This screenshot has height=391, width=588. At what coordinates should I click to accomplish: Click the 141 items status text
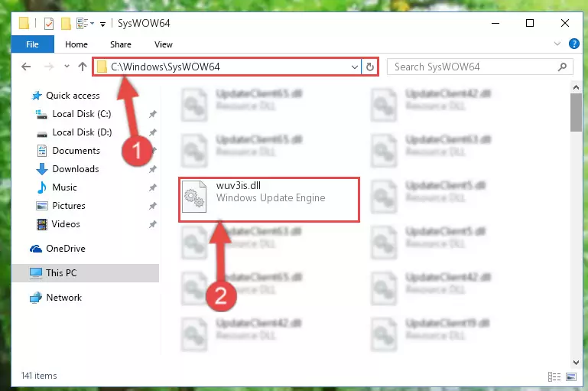(39, 376)
